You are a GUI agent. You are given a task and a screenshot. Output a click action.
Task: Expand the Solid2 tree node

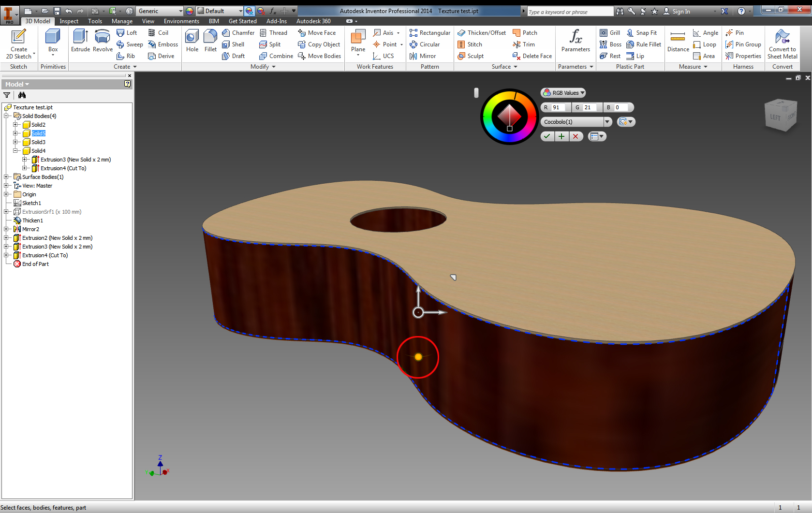(x=15, y=125)
